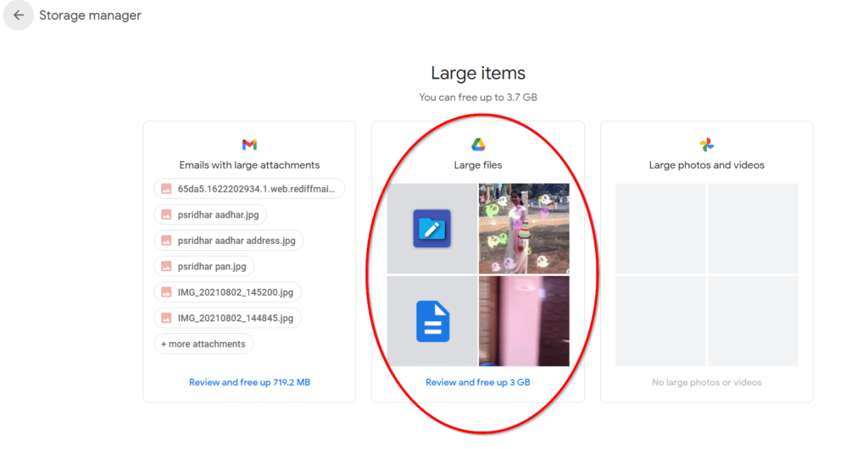The height and width of the screenshot is (449, 868).
Task: Click the 'No large photos or videos' text
Action: click(x=707, y=382)
